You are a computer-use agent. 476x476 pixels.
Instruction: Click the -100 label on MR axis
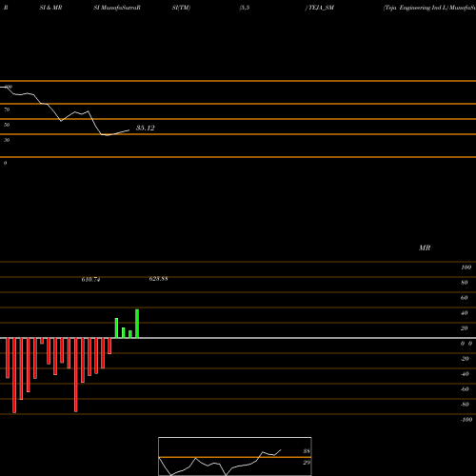(466, 420)
